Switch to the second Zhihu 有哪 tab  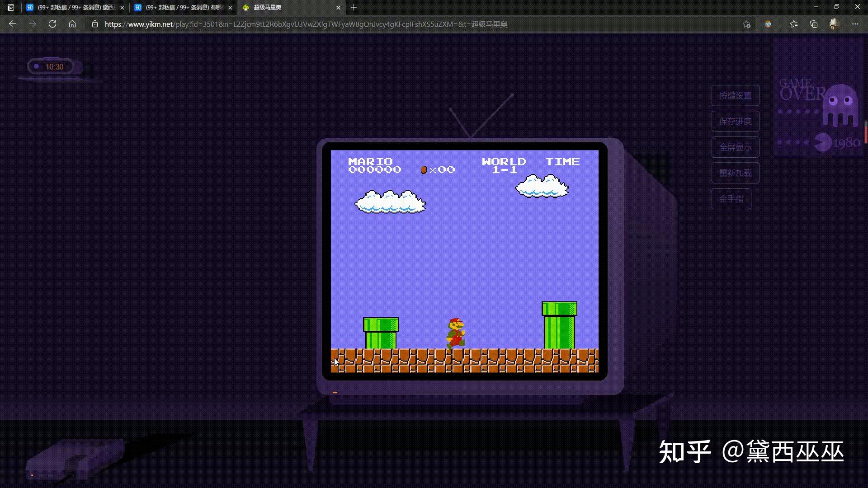(x=183, y=8)
